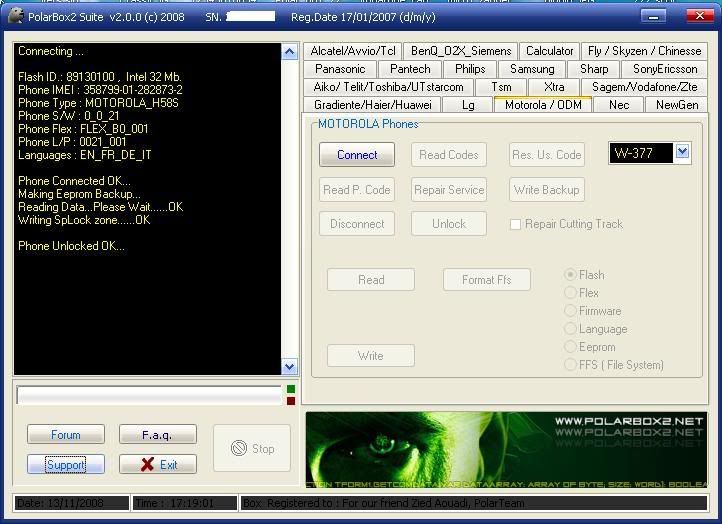Select the Eeprom radio option
722x524 pixels.
pos(571,347)
